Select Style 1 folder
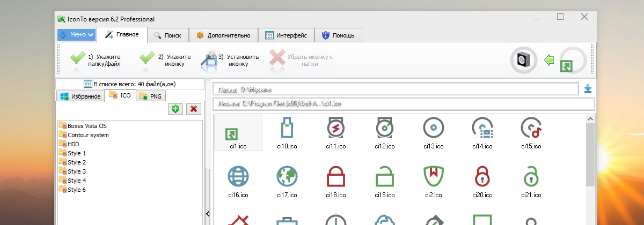Screen dimensions: 644x225 click(x=72, y=153)
